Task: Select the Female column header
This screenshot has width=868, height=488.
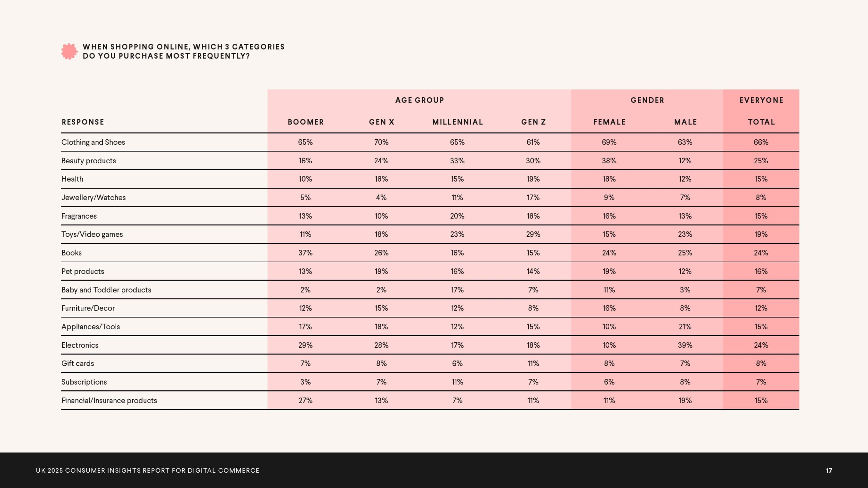Action: point(609,122)
